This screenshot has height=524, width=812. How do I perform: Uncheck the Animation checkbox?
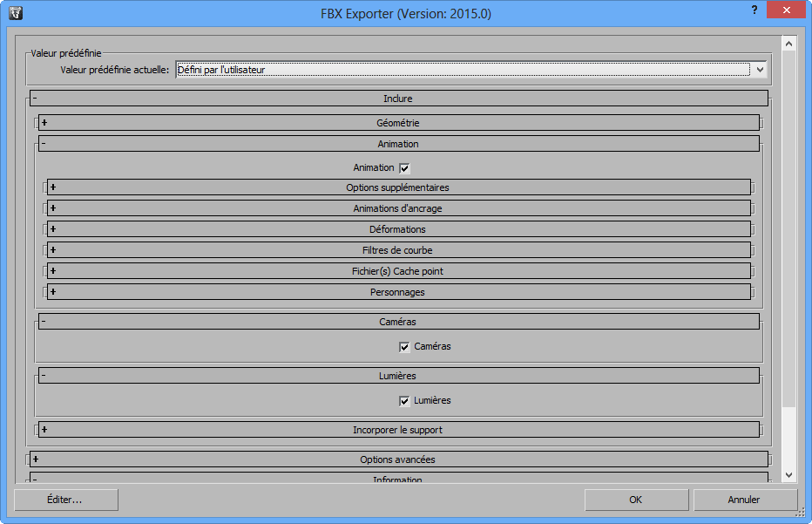coord(404,168)
